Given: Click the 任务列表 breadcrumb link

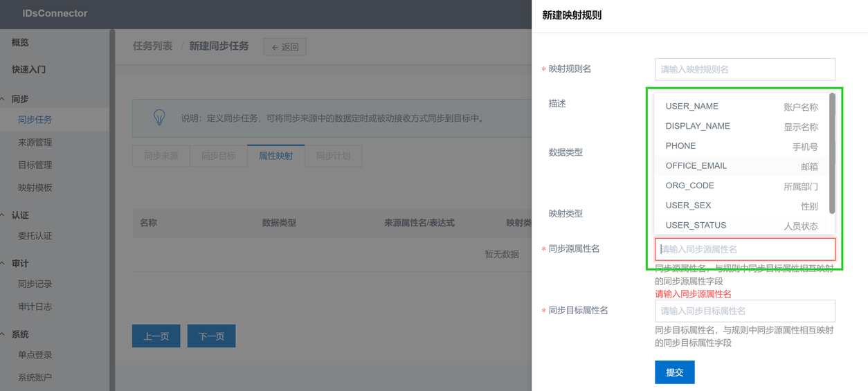Looking at the screenshot, I should pos(152,46).
